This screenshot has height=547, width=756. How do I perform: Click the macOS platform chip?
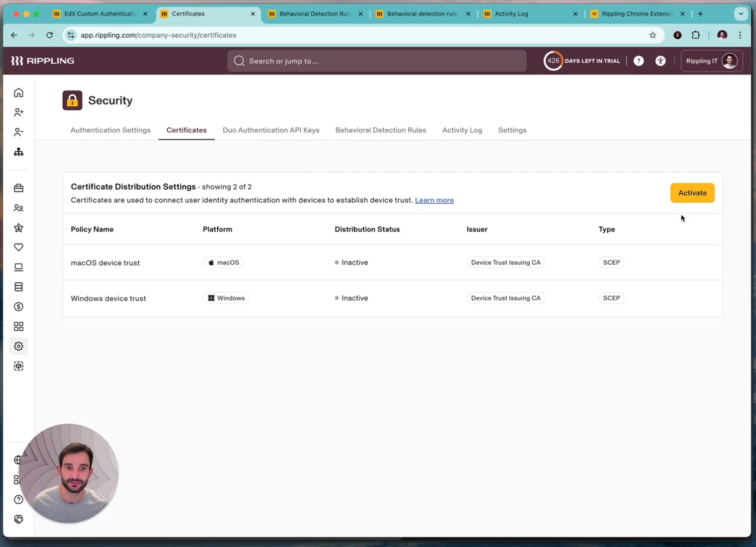(223, 262)
